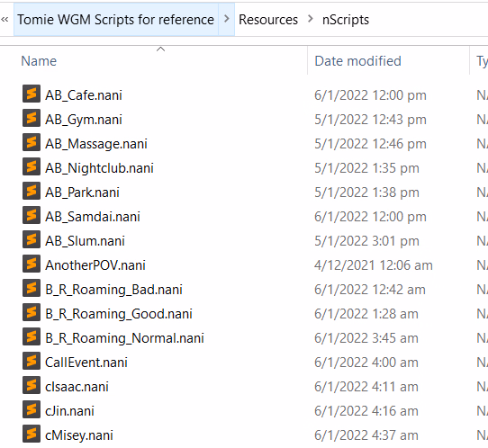Screen dimensions: 488x448
Task: Select the B_R_Roaming_Good.nani file icon
Action: [x=32, y=312]
